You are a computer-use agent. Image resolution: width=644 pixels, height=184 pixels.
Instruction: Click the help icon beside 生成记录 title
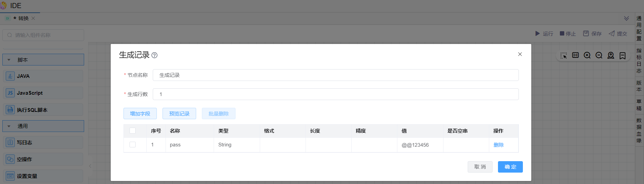(x=154, y=55)
